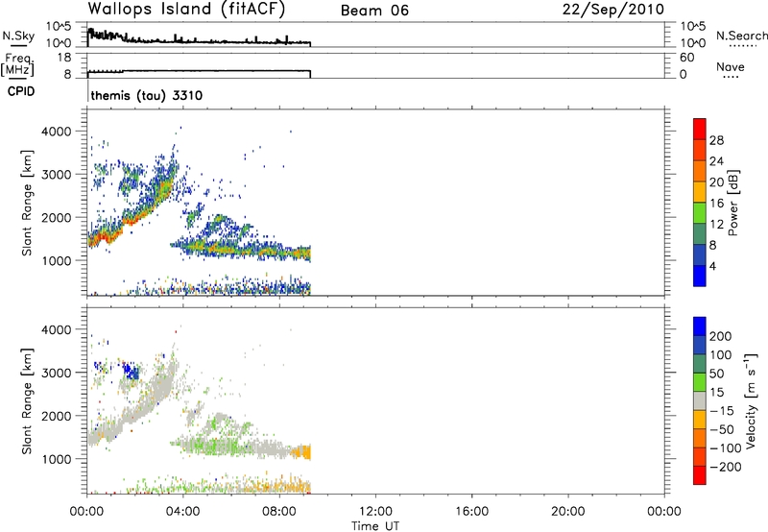Click the 'CPID' label
The width and height of the screenshot is (768, 532).
(21, 91)
